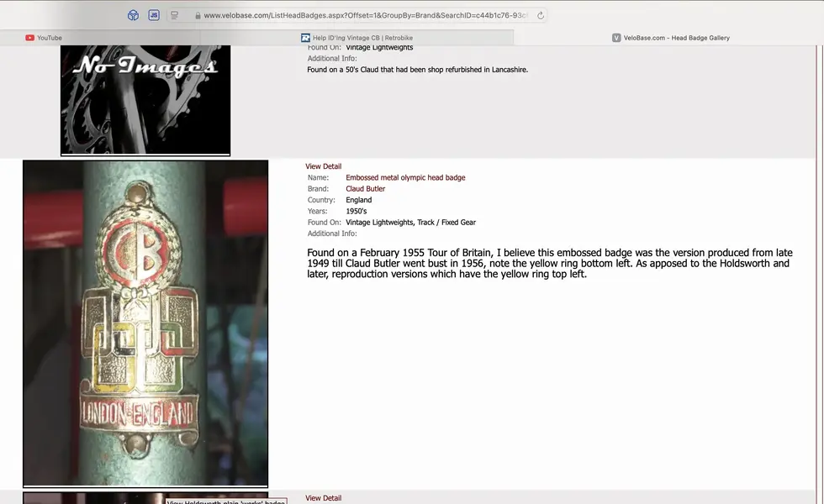This screenshot has width=824, height=504.
Task: Click the 'Years:' label
Action: [x=318, y=211]
